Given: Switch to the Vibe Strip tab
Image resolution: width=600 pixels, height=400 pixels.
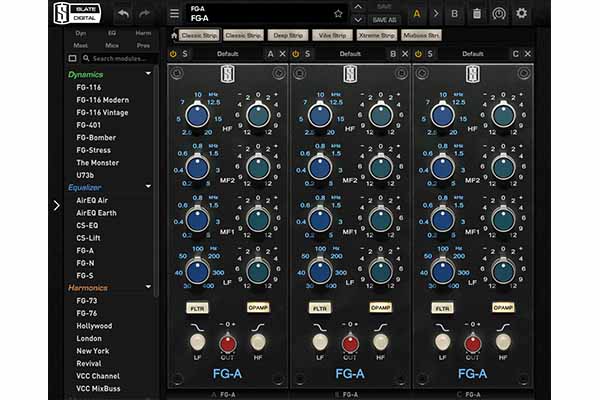Looking at the screenshot, I should click(332, 36).
